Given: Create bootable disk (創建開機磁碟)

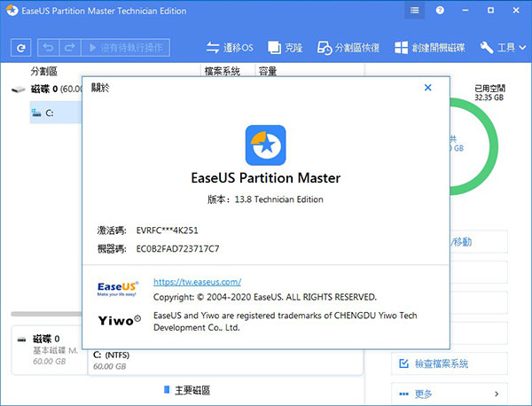Looking at the screenshot, I should pos(429,48).
